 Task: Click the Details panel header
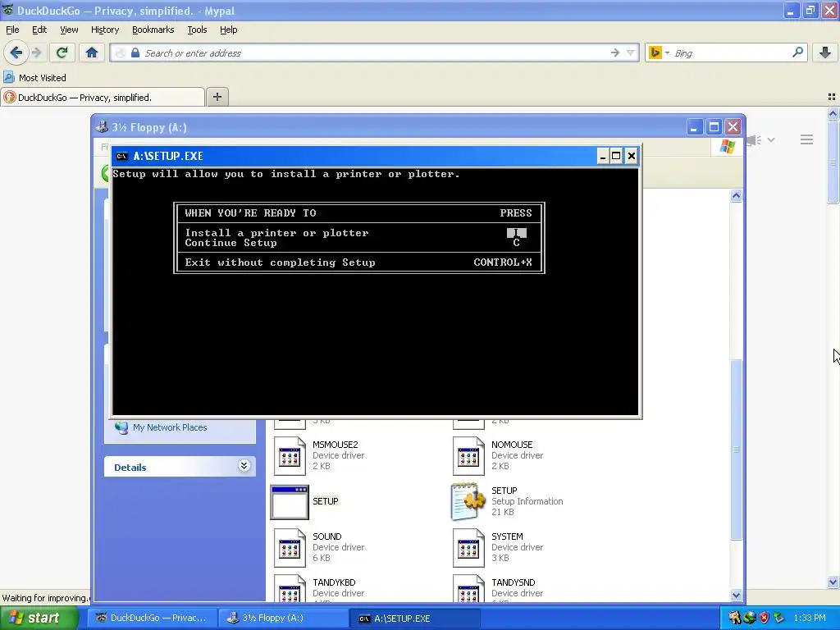tap(180, 467)
